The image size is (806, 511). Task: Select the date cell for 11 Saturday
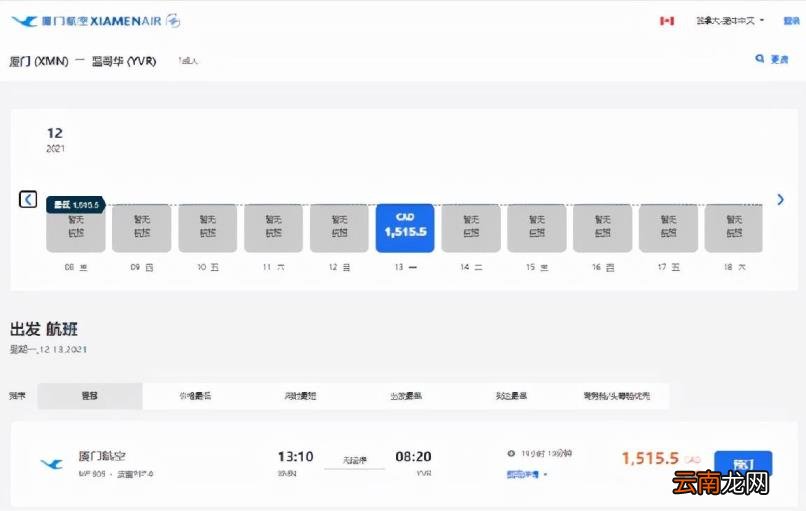tap(273, 229)
